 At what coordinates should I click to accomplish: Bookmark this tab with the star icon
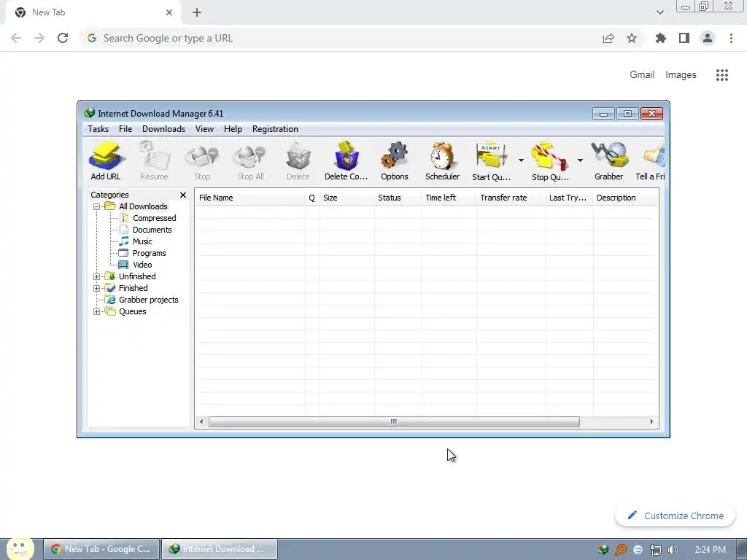[632, 38]
